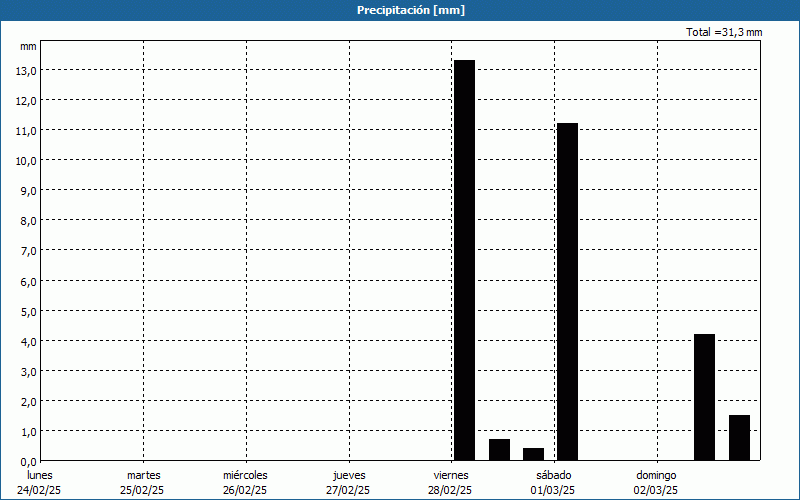Click the small 0,7 mm bar after viernes
This screenshot has width=800, height=500.
(499, 450)
